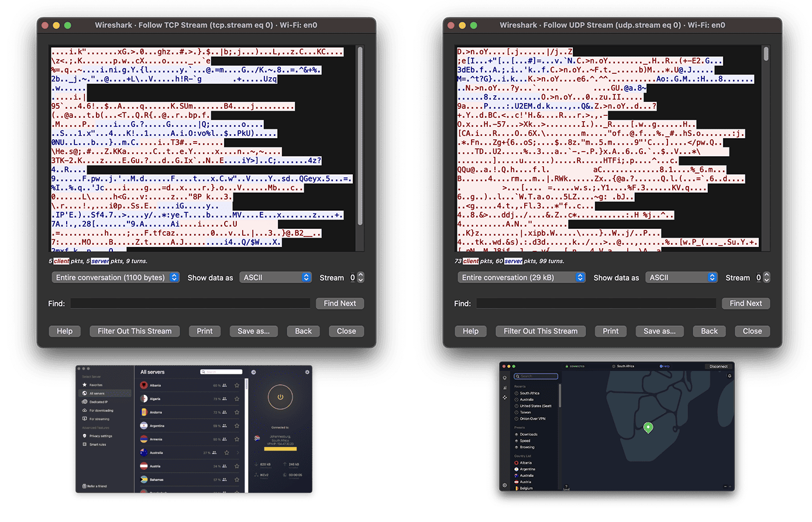Open notifications bell in the map VPN app
Viewport: 812px width, 522px height.
point(730,376)
